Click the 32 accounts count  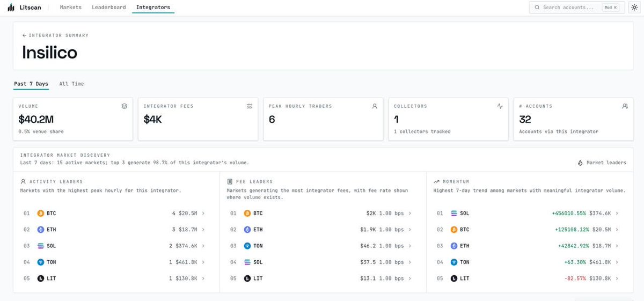pos(525,120)
